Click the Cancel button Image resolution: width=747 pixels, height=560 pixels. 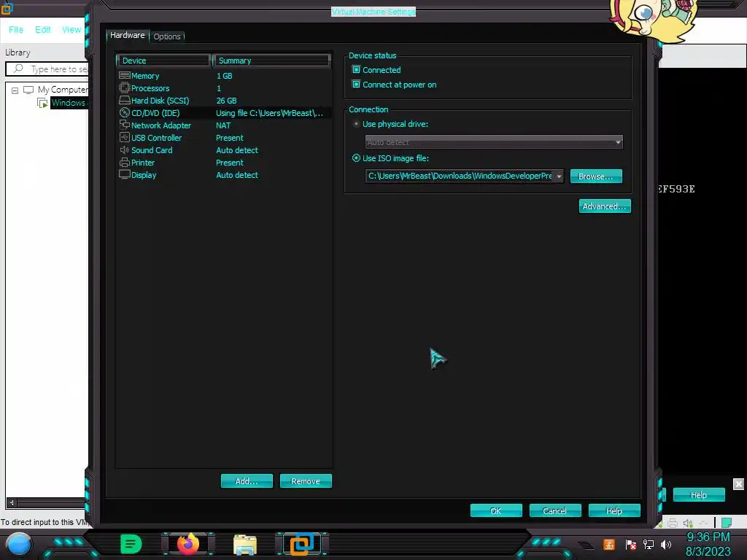(x=555, y=510)
